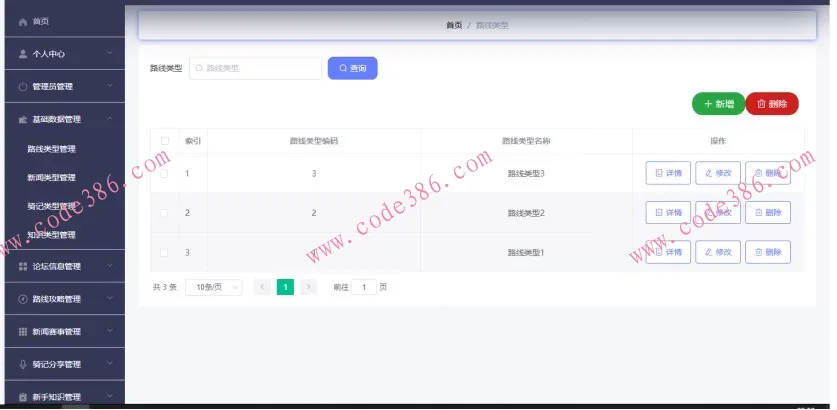Collapse the 基础数据管理 menu chevron
This screenshot has width=837, height=410.
(109, 118)
